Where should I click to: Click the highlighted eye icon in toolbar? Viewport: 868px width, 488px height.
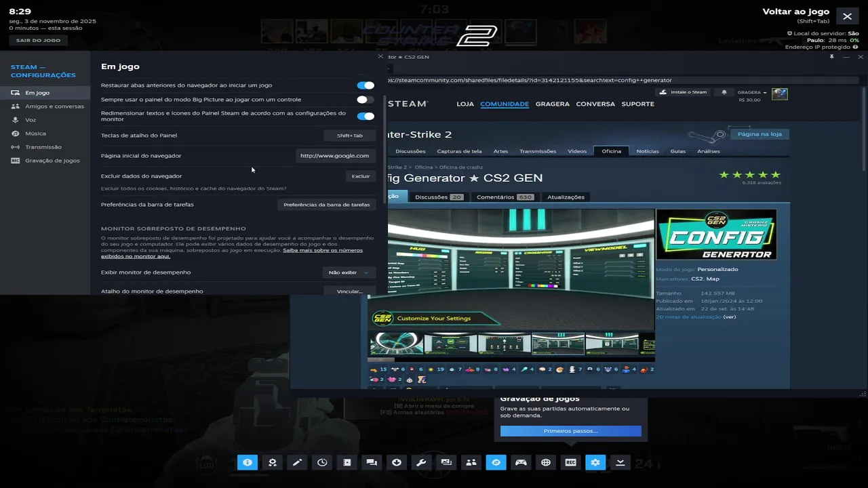(x=496, y=462)
